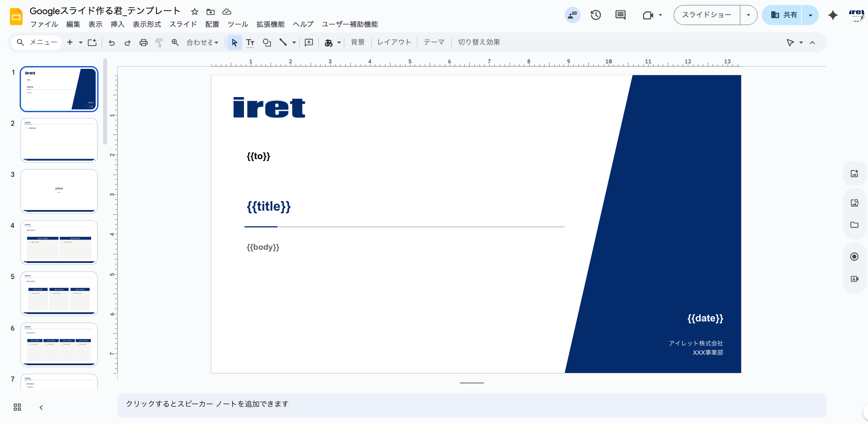The image size is (868, 424).
Task: Print the presentation
Action: [x=144, y=42]
